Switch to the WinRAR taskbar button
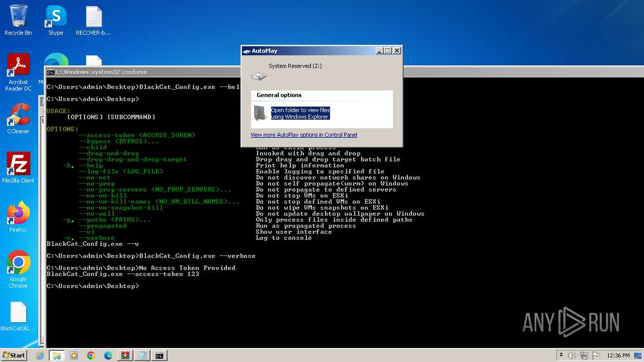Viewport: 644px width, 362px height. pos(125,355)
